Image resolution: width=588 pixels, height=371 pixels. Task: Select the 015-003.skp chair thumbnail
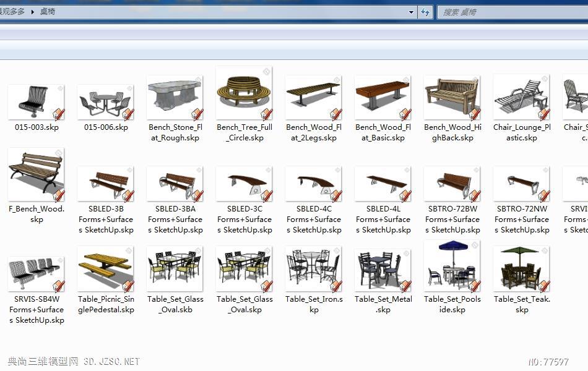pyautogui.click(x=37, y=102)
